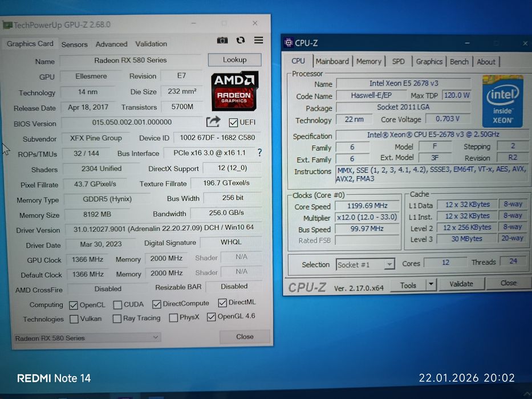
Task: Click the Multiplier value x12.0 (12.0 - 33.0)
Action: (x=367, y=217)
